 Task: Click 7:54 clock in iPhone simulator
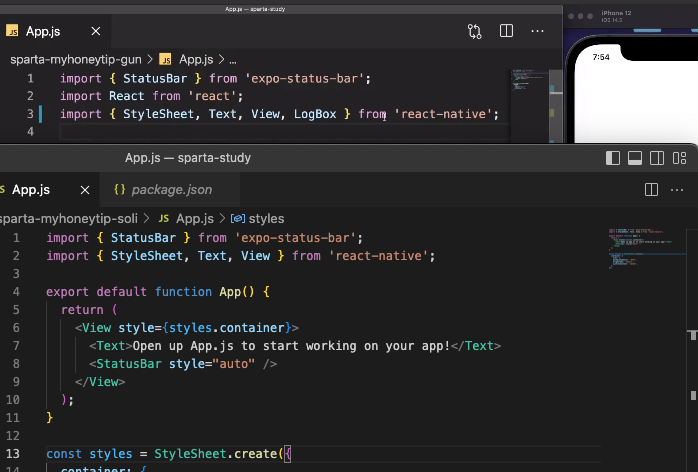601,57
